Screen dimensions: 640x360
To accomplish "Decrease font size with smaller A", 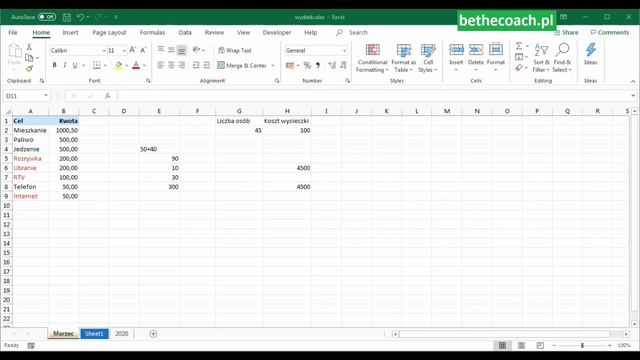I will [143, 50].
